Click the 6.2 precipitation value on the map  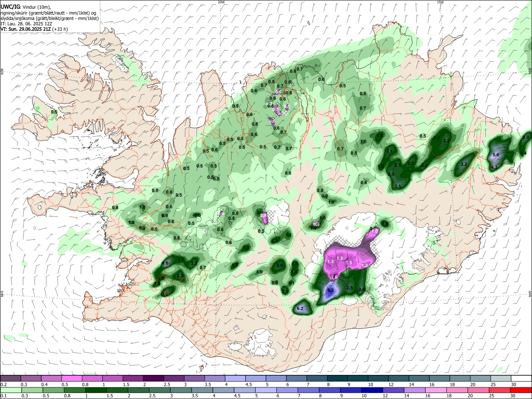click(x=301, y=308)
